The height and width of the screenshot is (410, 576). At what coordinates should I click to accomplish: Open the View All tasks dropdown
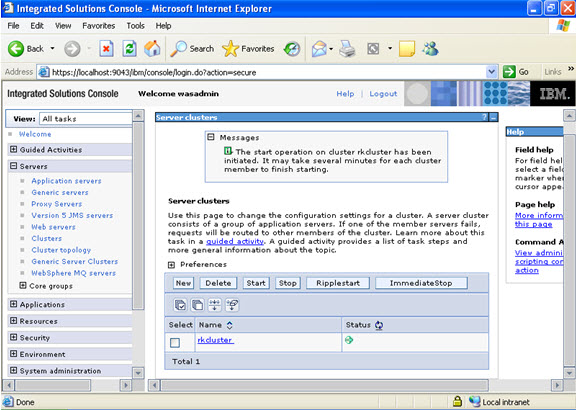click(85, 119)
